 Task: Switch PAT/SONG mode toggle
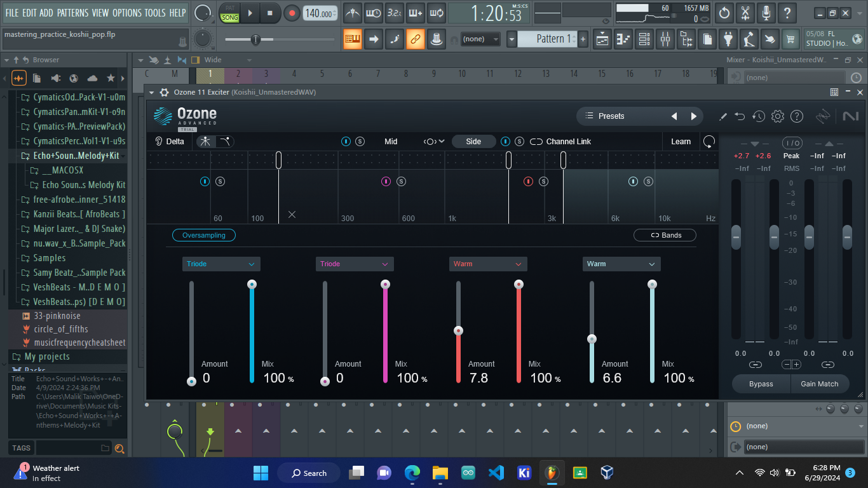point(229,13)
